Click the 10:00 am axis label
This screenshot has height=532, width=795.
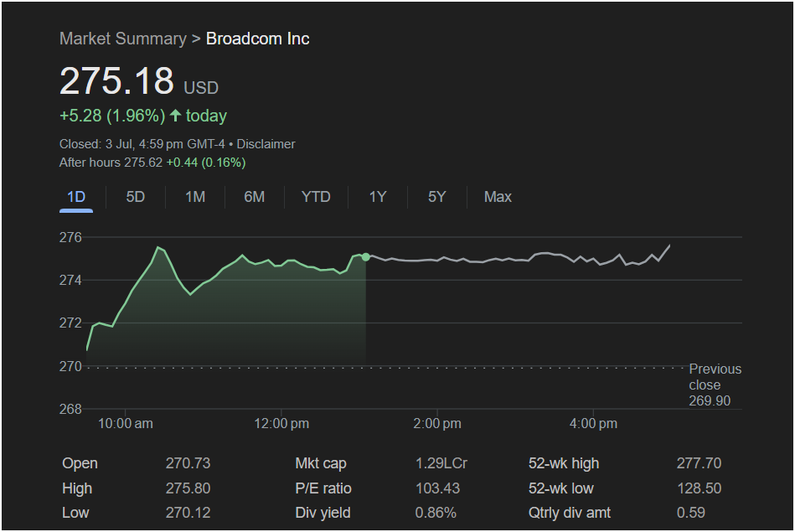pos(125,423)
